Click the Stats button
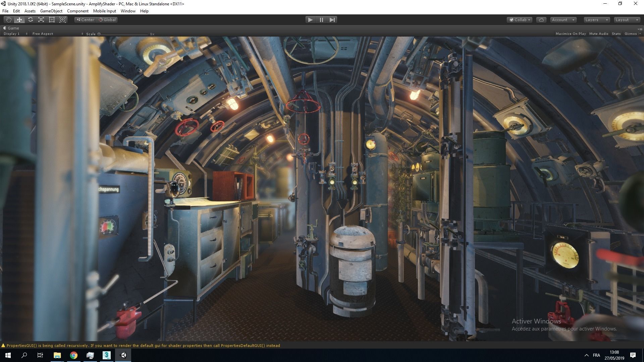Viewport: 644px width, 362px height. [616, 34]
